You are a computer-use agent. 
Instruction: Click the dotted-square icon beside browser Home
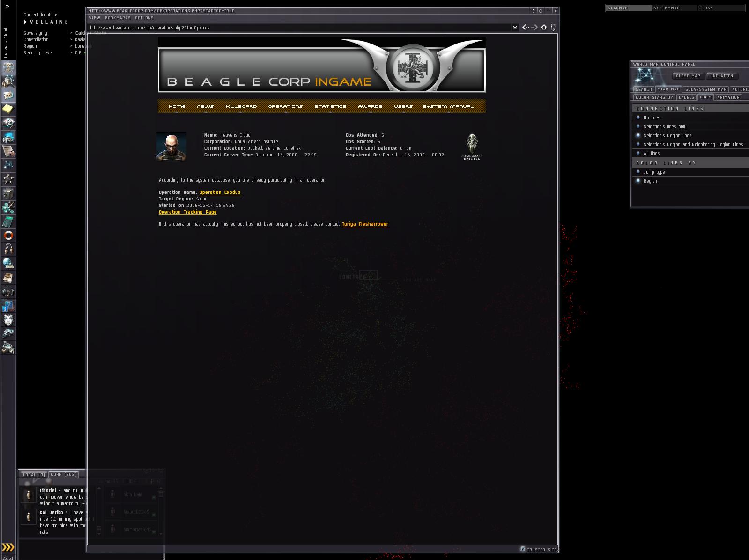553,28
